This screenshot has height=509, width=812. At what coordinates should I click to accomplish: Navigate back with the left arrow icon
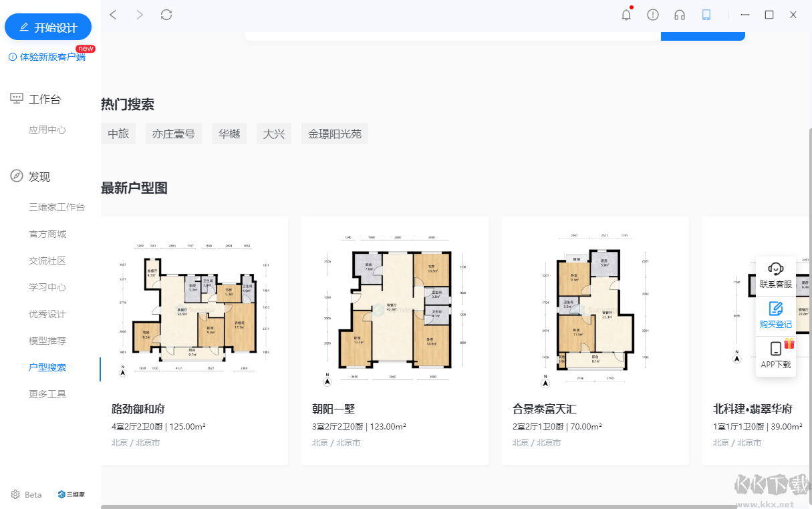pos(113,14)
